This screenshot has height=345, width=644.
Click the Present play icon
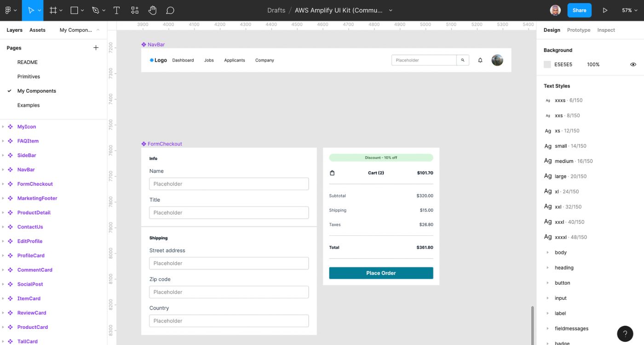(x=605, y=10)
